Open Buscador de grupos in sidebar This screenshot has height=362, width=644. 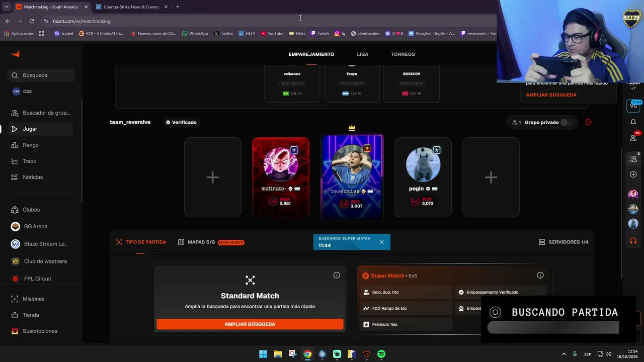tap(41, 113)
